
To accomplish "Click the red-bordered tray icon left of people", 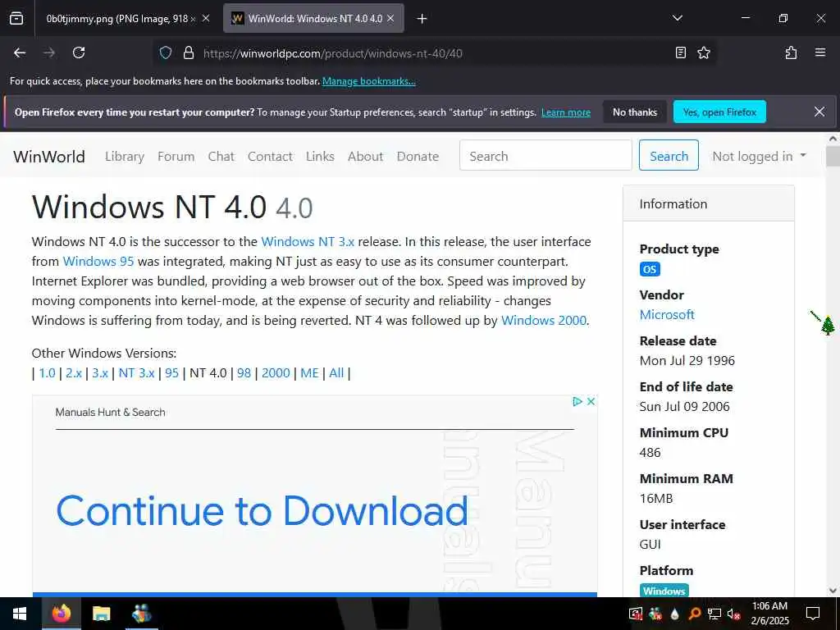I will click(636, 614).
